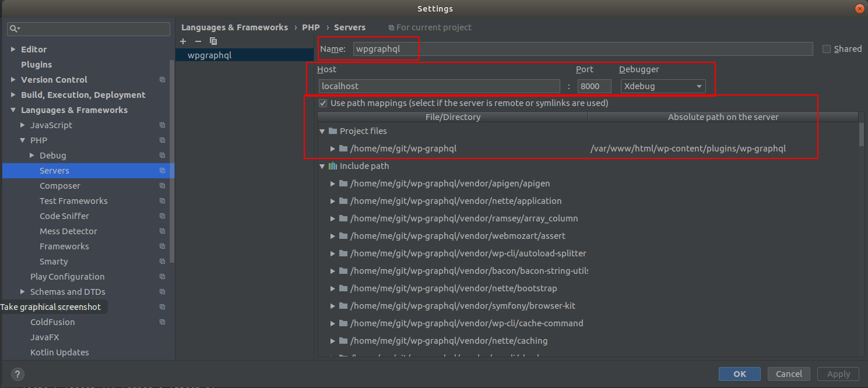Collapse the Project files group

point(322,131)
